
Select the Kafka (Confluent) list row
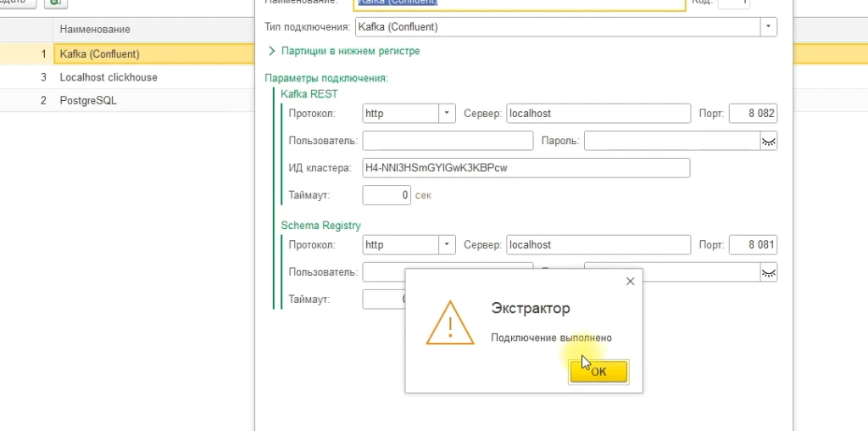tap(99, 54)
